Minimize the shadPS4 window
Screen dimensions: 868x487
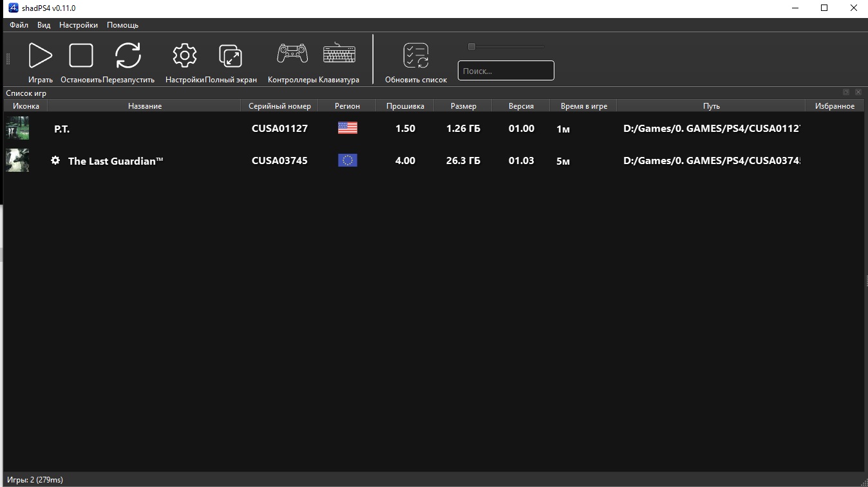coord(795,8)
